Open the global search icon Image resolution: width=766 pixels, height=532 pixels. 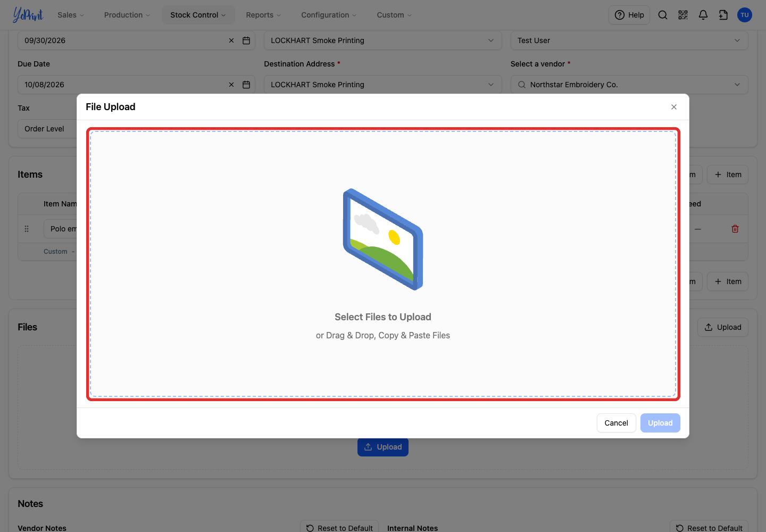coord(663,15)
